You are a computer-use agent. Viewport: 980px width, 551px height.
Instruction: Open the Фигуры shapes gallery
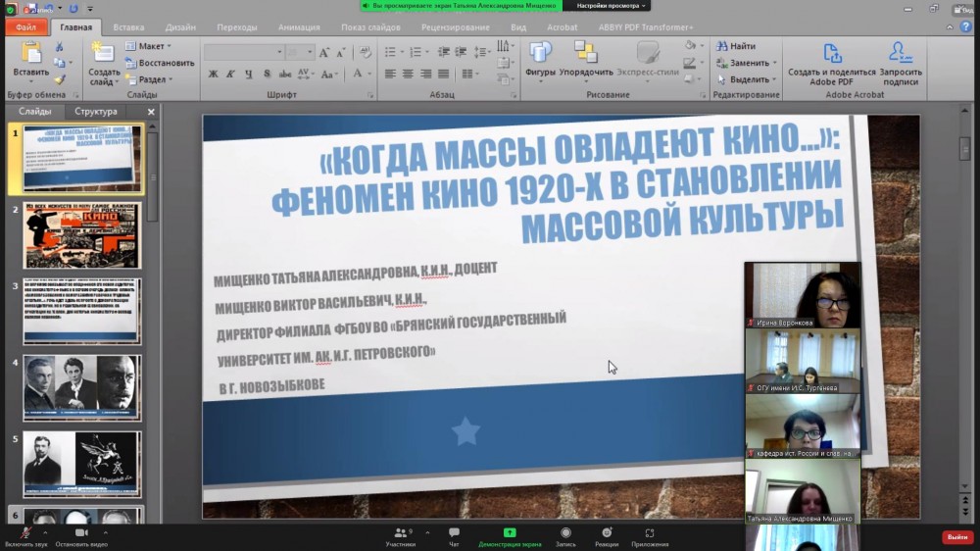pyautogui.click(x=540, y=54)
